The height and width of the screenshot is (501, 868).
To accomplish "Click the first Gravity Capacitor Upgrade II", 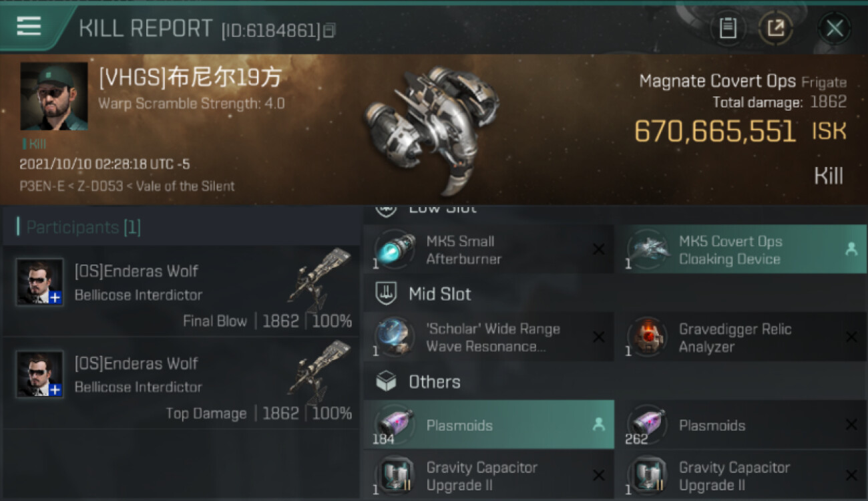I will [x=488, y=476].
